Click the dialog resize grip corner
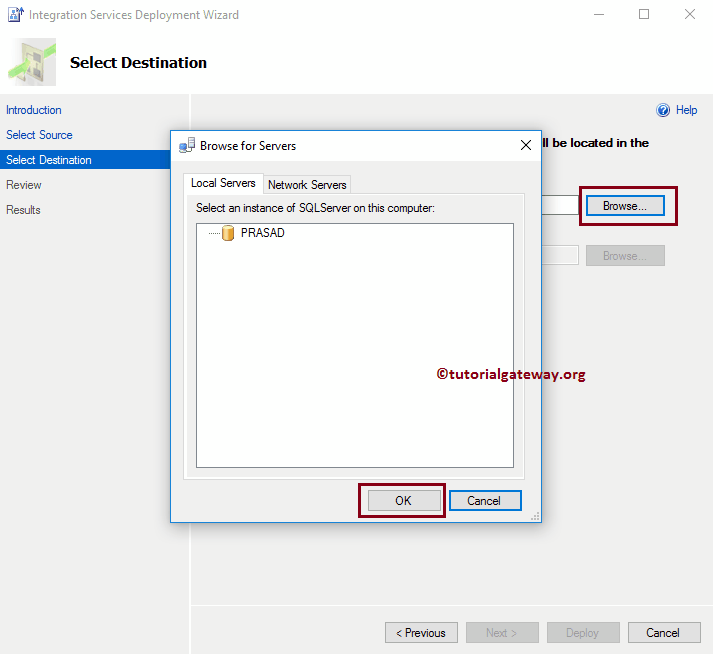Viewport: 713px width, 654px height. 535,516
